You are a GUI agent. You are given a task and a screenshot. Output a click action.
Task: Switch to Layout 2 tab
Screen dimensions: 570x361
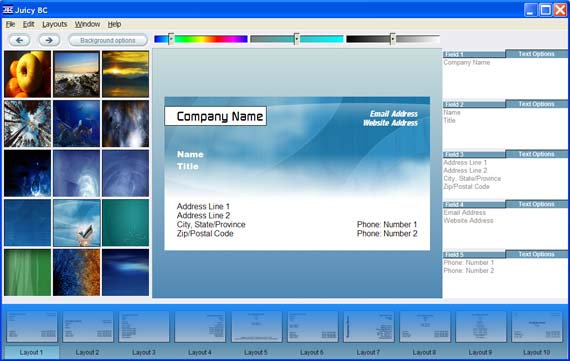click(x=87, y=352)
